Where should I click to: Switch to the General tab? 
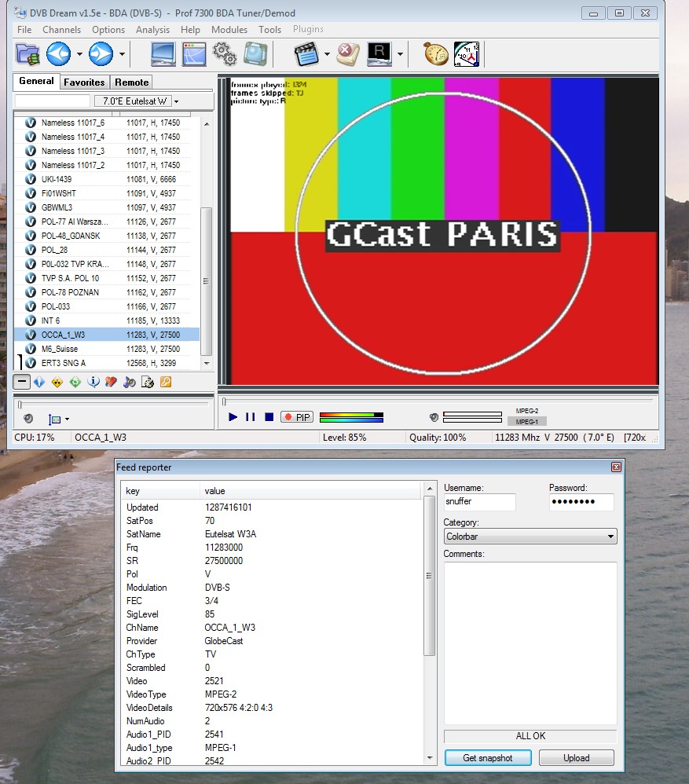pos(36,81)
